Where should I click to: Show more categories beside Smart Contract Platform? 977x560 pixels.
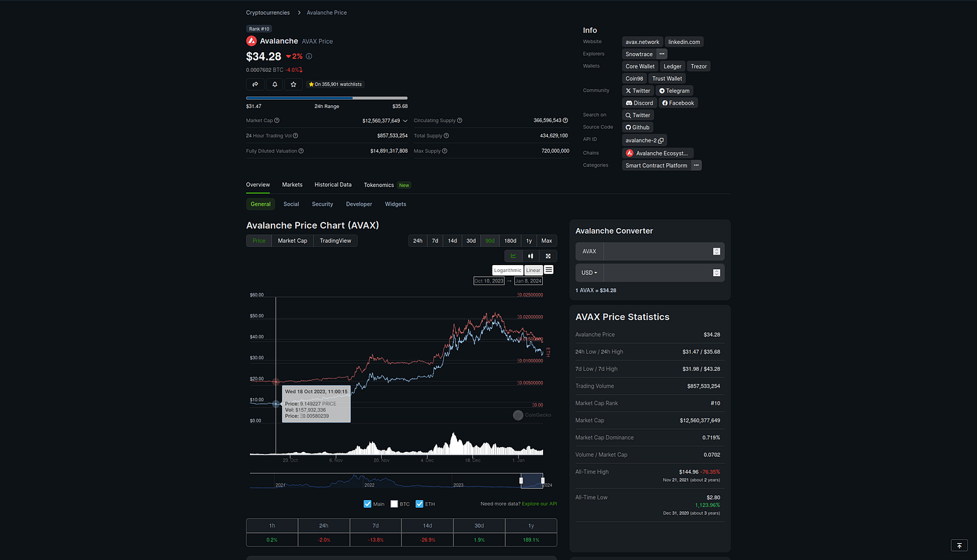pos(696,165)
